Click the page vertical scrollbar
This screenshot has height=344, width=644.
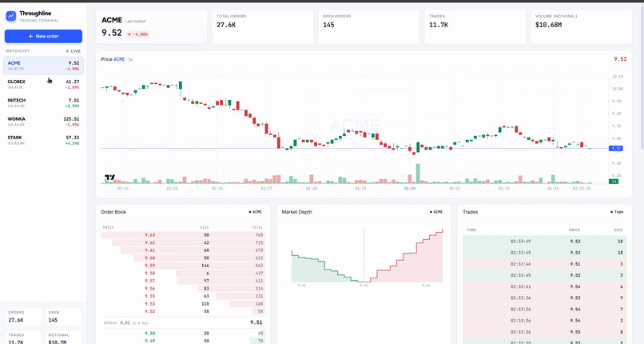pos(642,78)
